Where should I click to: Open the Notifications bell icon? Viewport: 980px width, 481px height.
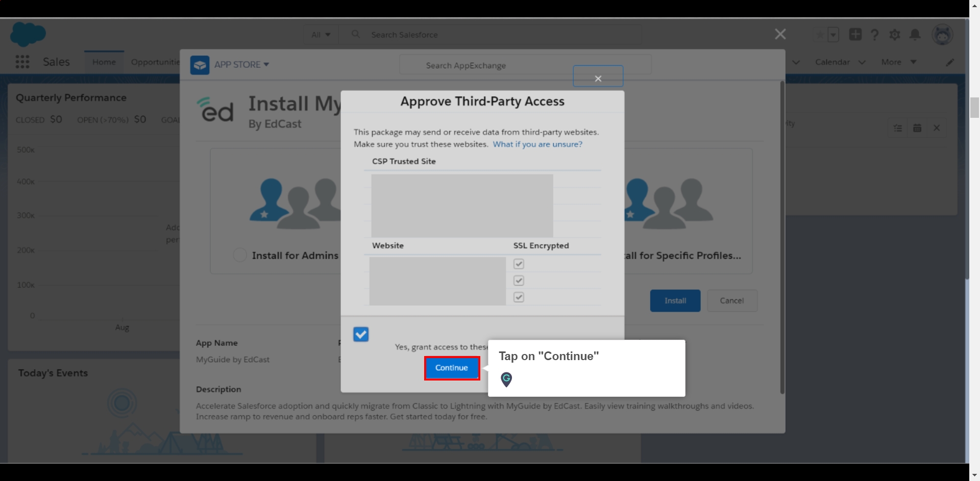pyautogui.click(x=915, y=35)
